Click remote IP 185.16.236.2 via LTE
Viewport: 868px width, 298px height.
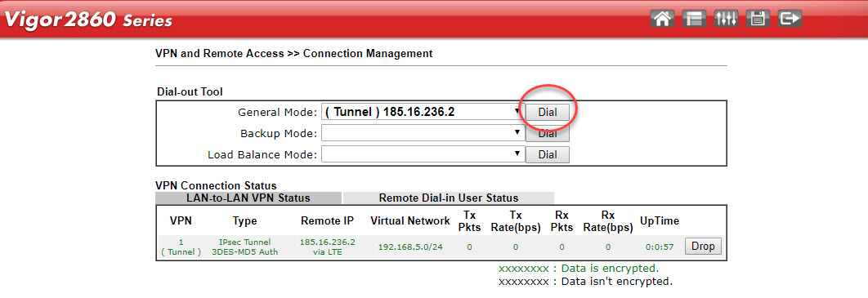[x=327, y=247]
